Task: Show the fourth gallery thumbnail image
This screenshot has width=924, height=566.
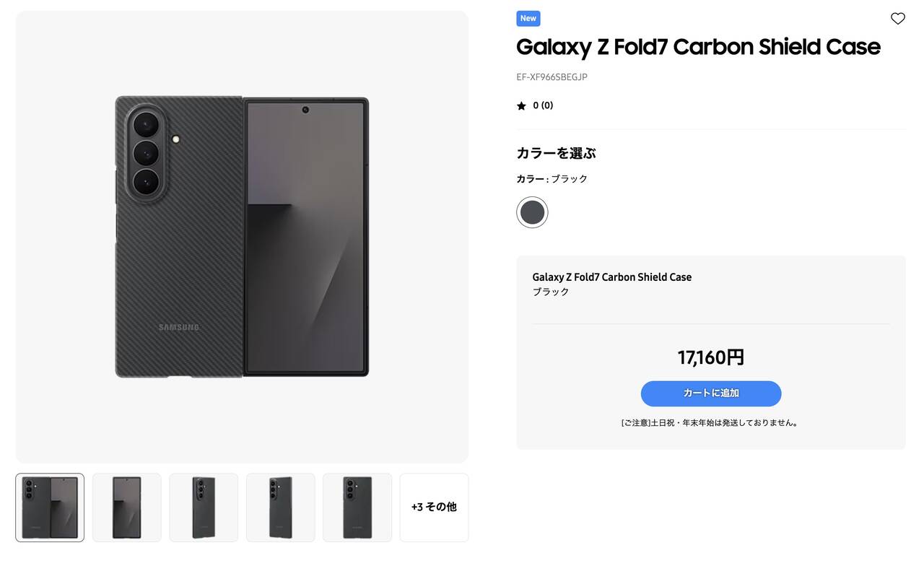Action: 280,508
